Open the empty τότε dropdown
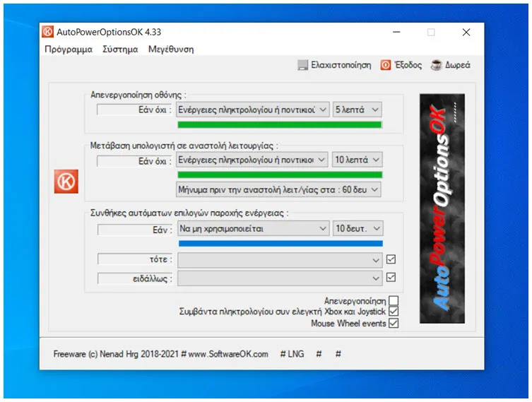This screenshot has width=532, height=402. [280, 260]
